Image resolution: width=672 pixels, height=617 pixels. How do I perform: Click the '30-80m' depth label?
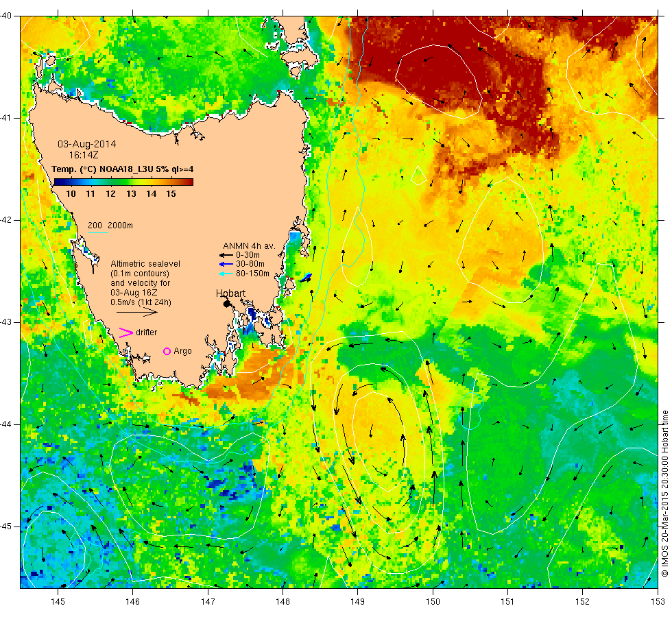tap(250, 264)
